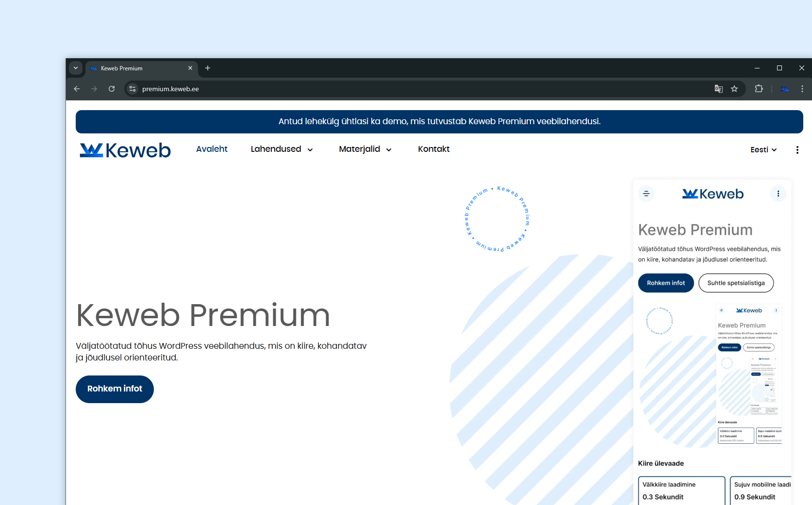
Task: Go to Avaleht menu item
Action: pyautogui.click(x=212, y=149)
